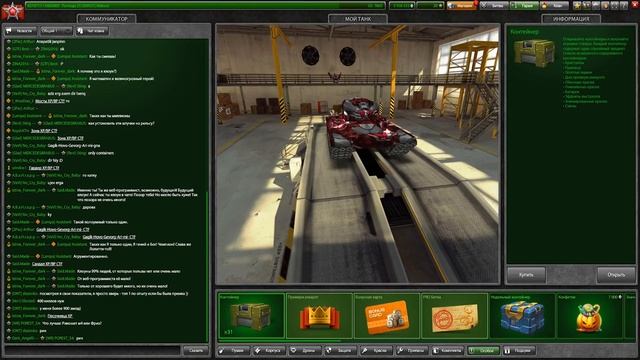640x360 pixels.
Task: Open the Комплекты kits category
Action: point(447,350)
